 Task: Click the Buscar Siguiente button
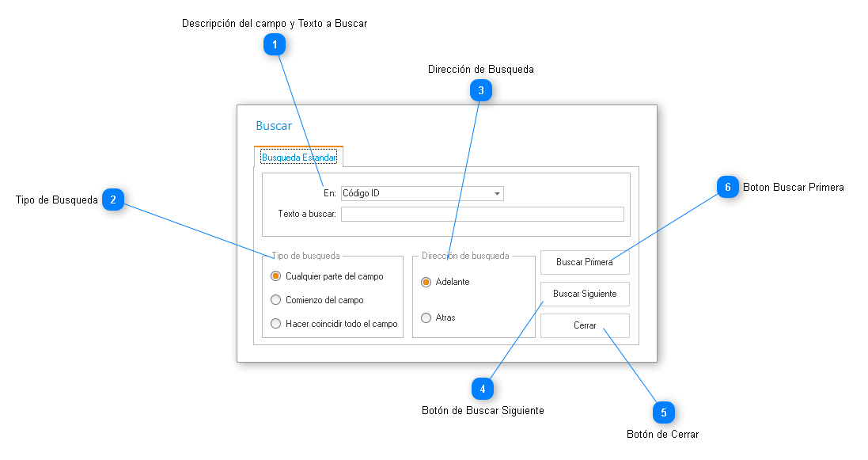point(585,294)
